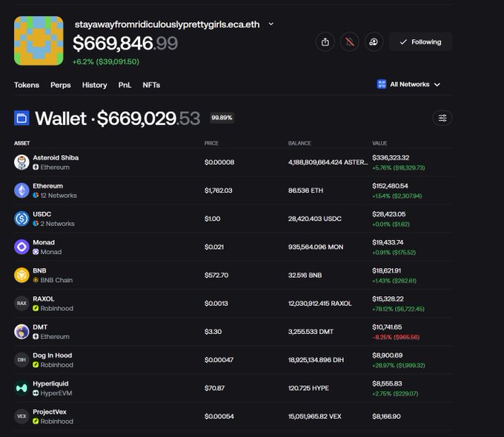504x437 pixels.
Task: Click the BNB Chain network label
Action: (x=56, y=280)
